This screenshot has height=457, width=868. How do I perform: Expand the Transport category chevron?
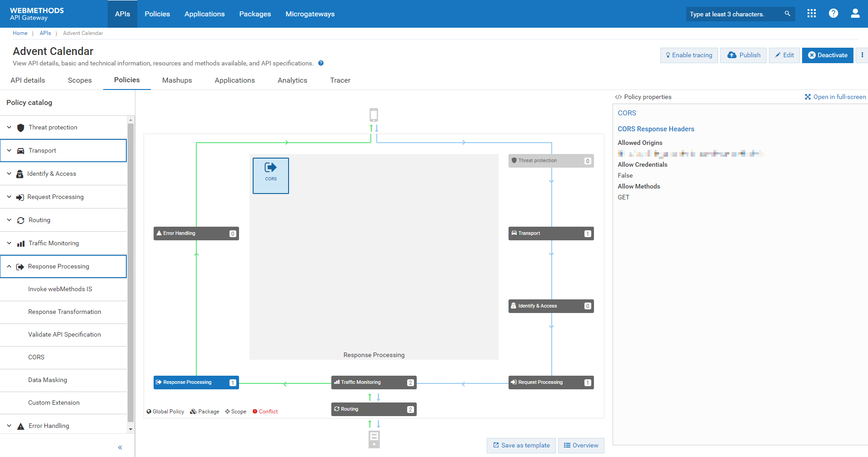[x=9, y=150]
